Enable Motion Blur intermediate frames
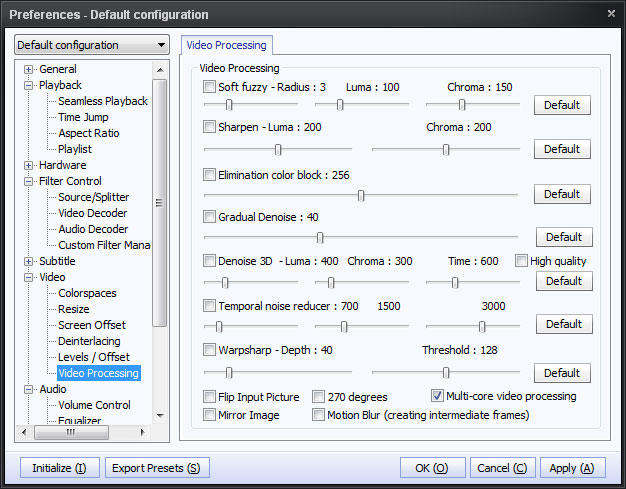Viewport: 626px width, 489px height. pyautogui.click(x=318, y=414)
